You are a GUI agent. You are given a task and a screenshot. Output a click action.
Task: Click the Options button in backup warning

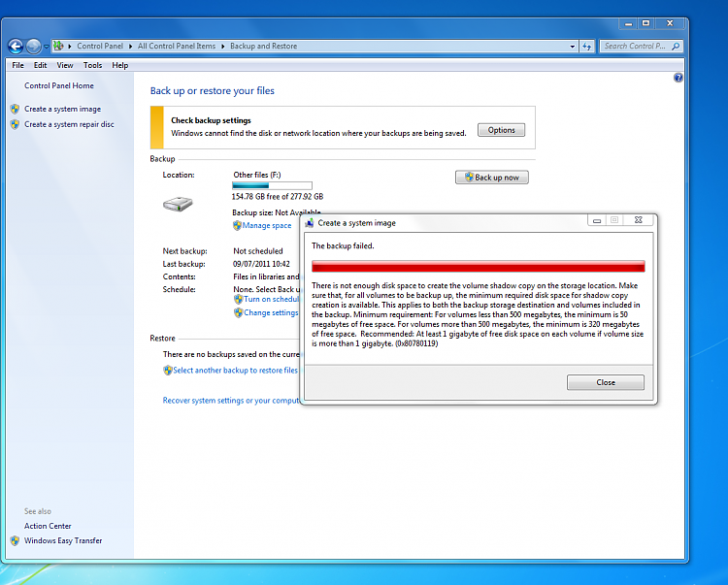501,130
